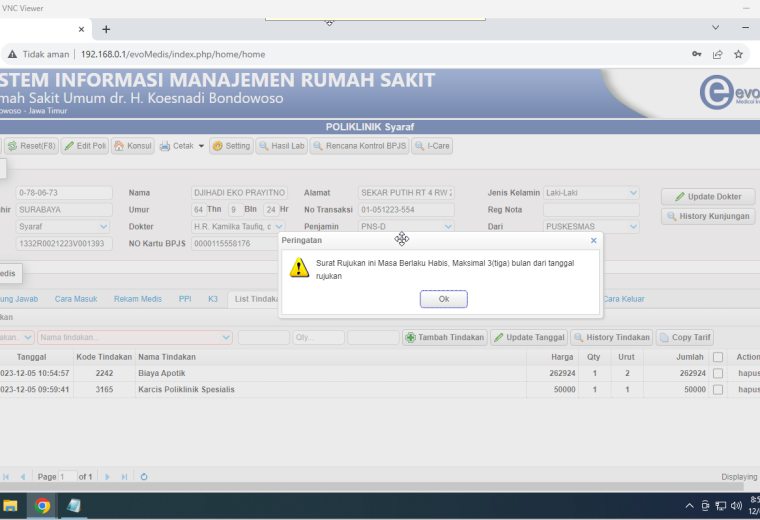
Task: Expand the Penjamin PNS-D dropdown
Action: 448,226
